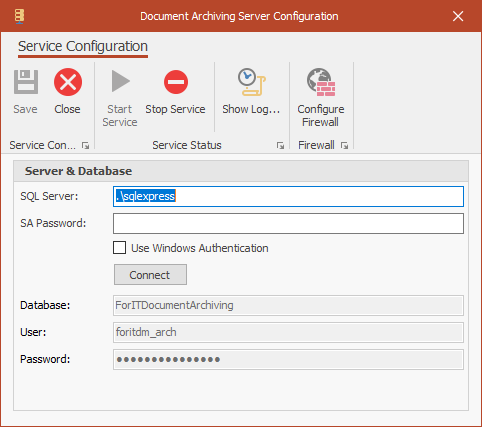
Task: Click the User field showing foritdm_arch
Action: click(x=288, y=332)
